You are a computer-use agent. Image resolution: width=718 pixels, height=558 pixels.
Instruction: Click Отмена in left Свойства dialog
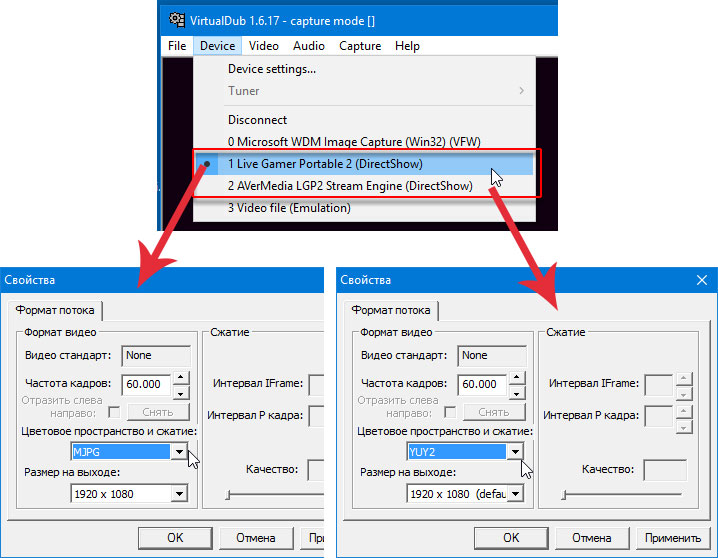tap(256, 538)
